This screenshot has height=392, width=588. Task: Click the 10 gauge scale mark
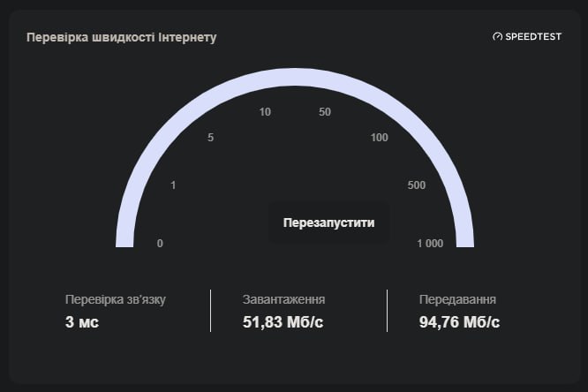265,112
